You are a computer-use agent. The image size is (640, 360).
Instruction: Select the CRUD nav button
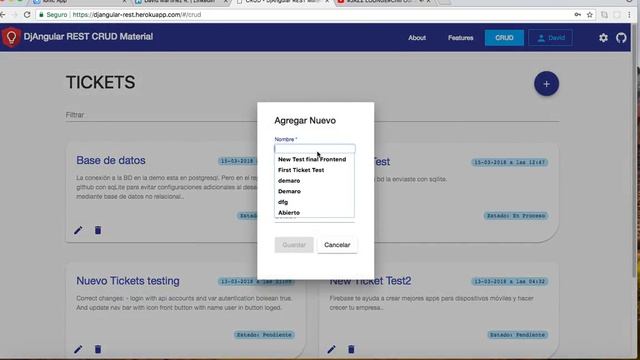[504, 38]
